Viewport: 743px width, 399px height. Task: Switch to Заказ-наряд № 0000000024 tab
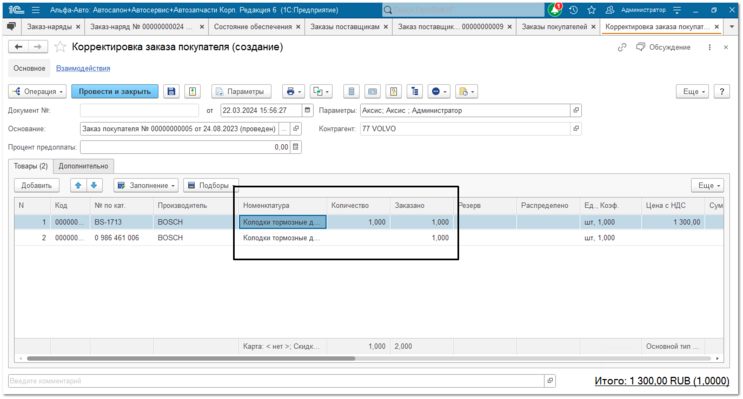click(x=141, y=27)
